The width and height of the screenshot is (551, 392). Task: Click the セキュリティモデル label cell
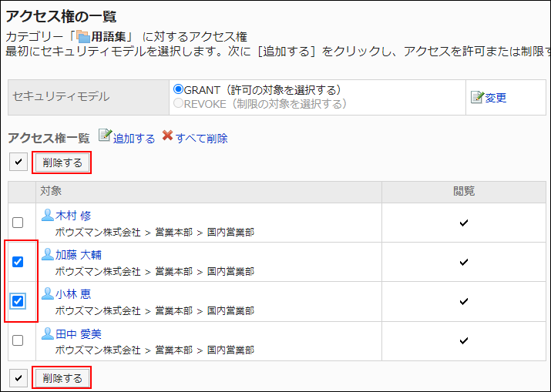coord(89,97)
